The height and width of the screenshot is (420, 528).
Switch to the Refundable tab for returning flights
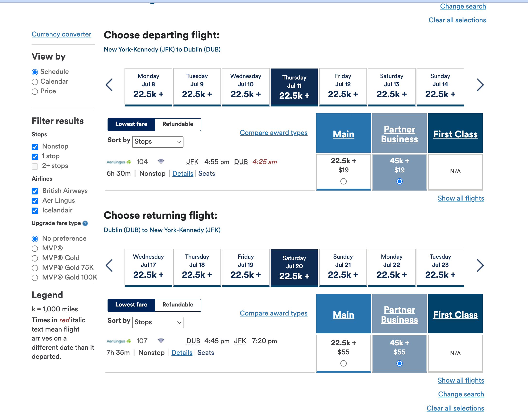(x=178, y=305)
